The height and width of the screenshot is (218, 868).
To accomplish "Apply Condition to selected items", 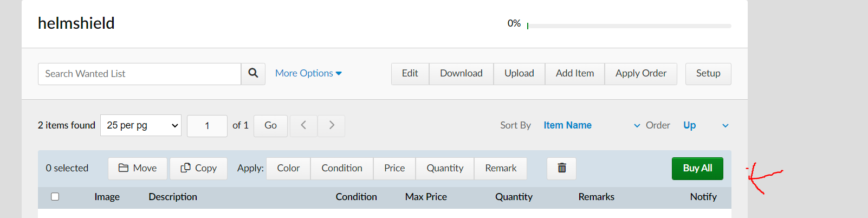I will [x=342, y=168].
